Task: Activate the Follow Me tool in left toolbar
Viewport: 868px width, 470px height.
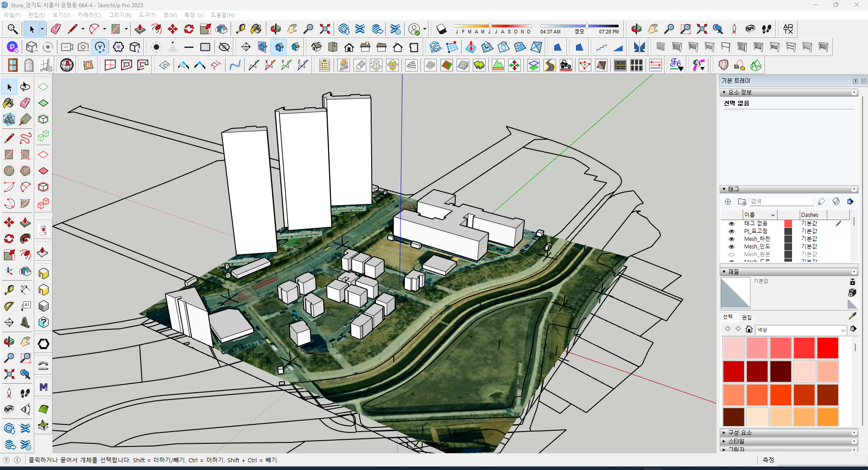Action: tap(25, 238)
